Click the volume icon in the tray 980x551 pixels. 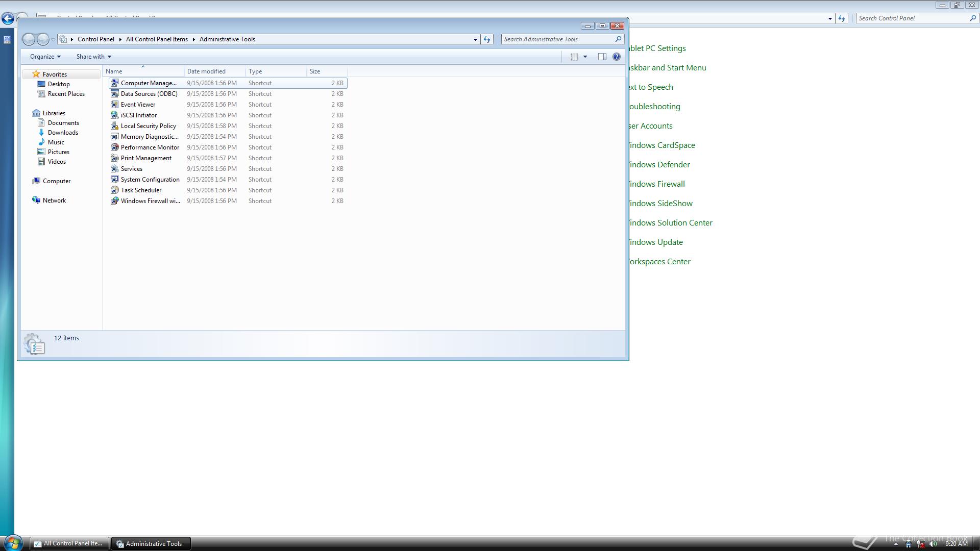(x=934, y=544)
